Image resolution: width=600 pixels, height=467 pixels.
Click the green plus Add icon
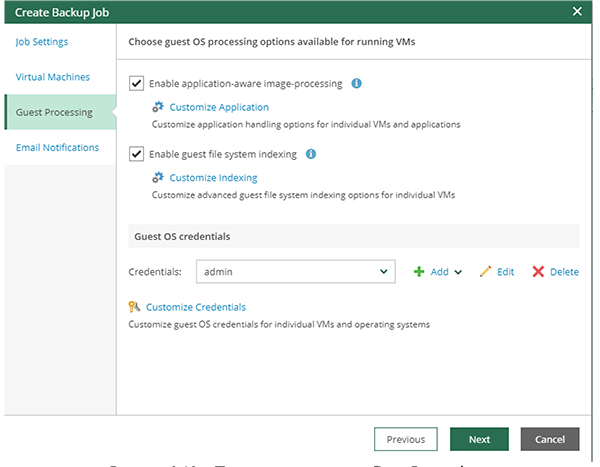coord(419,271)
